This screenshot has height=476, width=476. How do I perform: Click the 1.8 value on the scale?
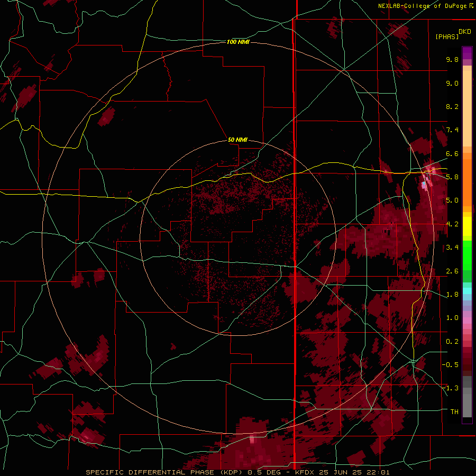(452, 295)
